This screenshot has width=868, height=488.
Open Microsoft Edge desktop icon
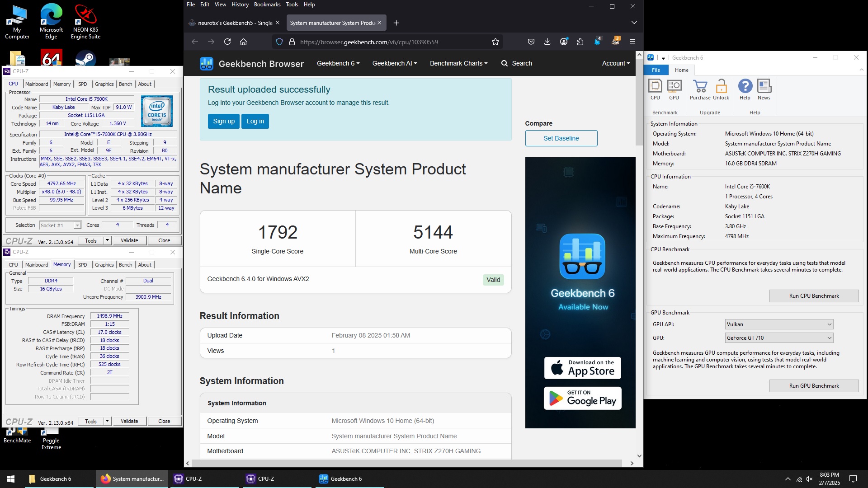tap(51, 22)
